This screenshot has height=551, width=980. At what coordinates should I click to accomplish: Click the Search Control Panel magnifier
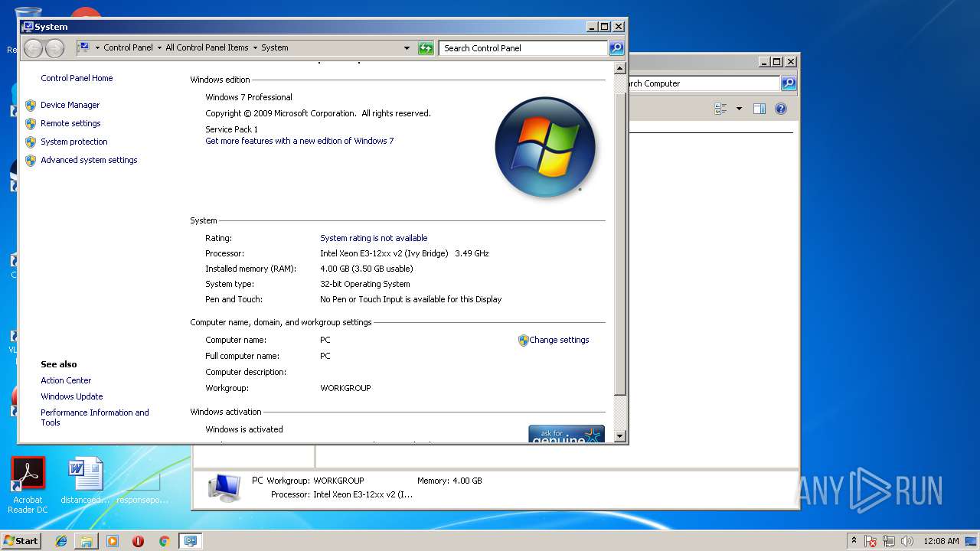click(616, 48)
